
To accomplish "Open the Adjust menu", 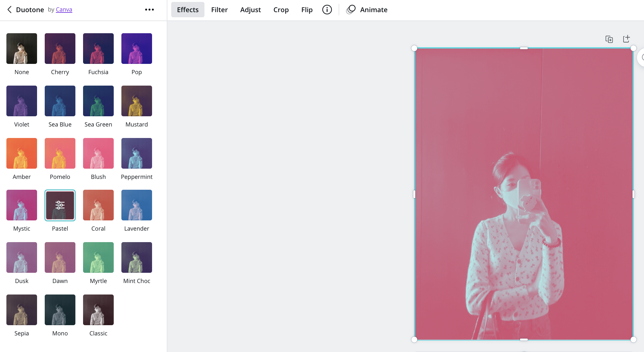I will [250, 10].
